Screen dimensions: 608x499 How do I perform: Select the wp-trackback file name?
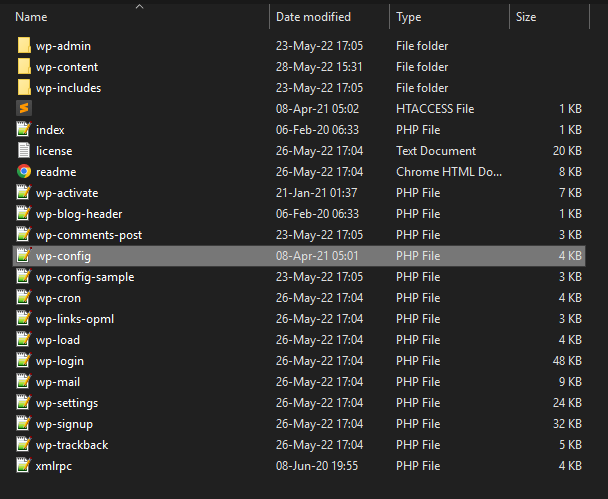[72, 445]
